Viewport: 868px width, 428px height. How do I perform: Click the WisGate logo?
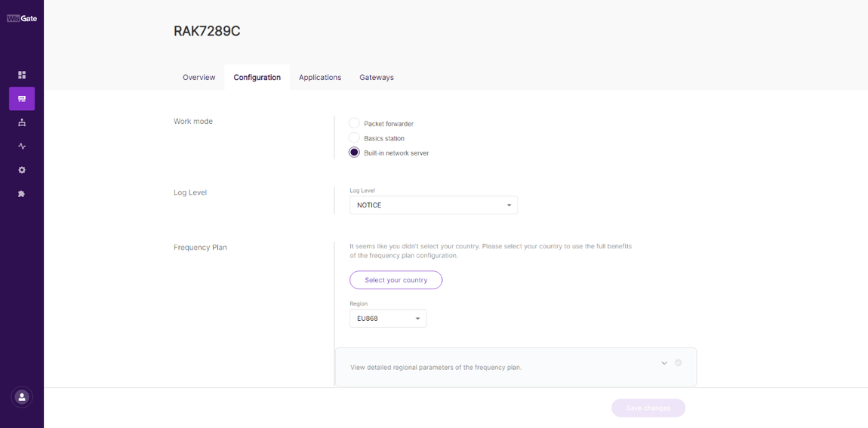tap(22, 18)
